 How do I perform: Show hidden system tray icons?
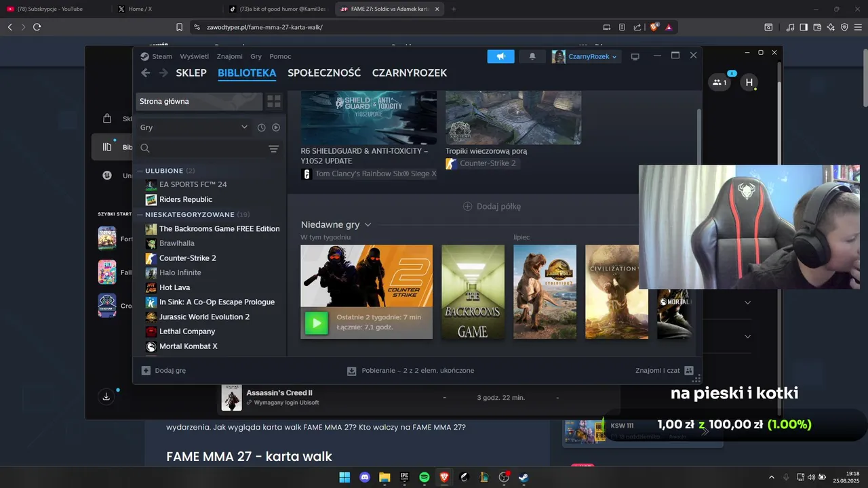(771, 477)
